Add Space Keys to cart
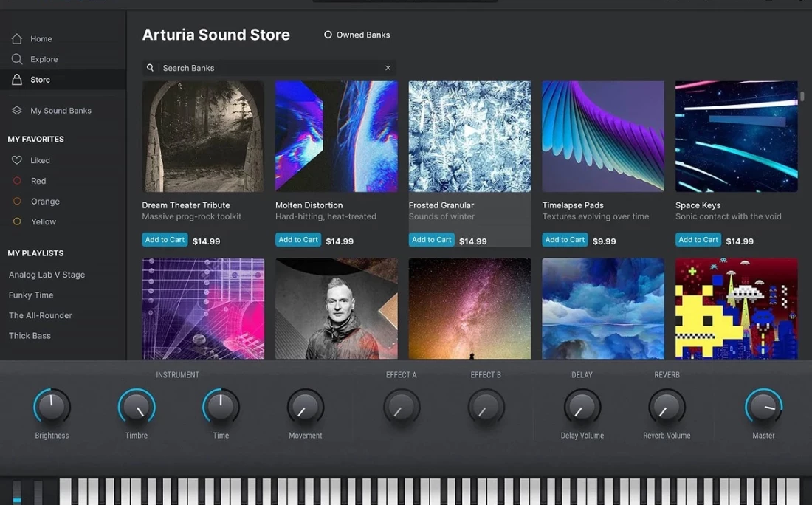 698,240
